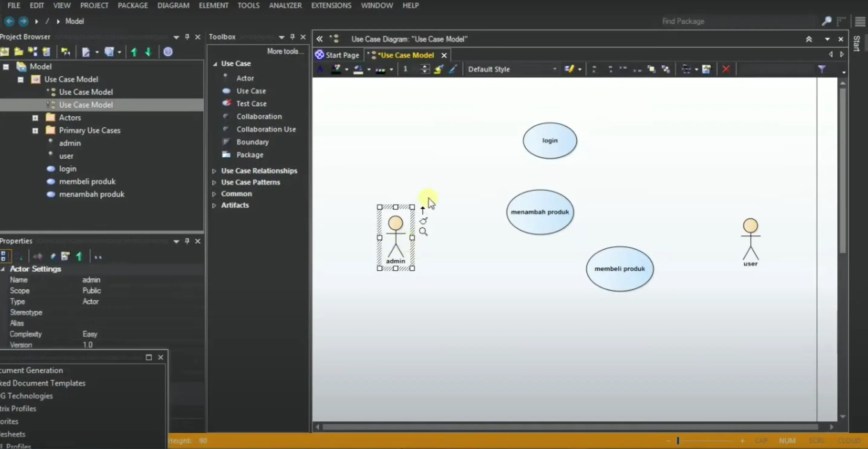868x449 pixels.
Task: Click the Help icon in the Project Browser toolbar
Action: pyautogui.click(x=168, y=51)
